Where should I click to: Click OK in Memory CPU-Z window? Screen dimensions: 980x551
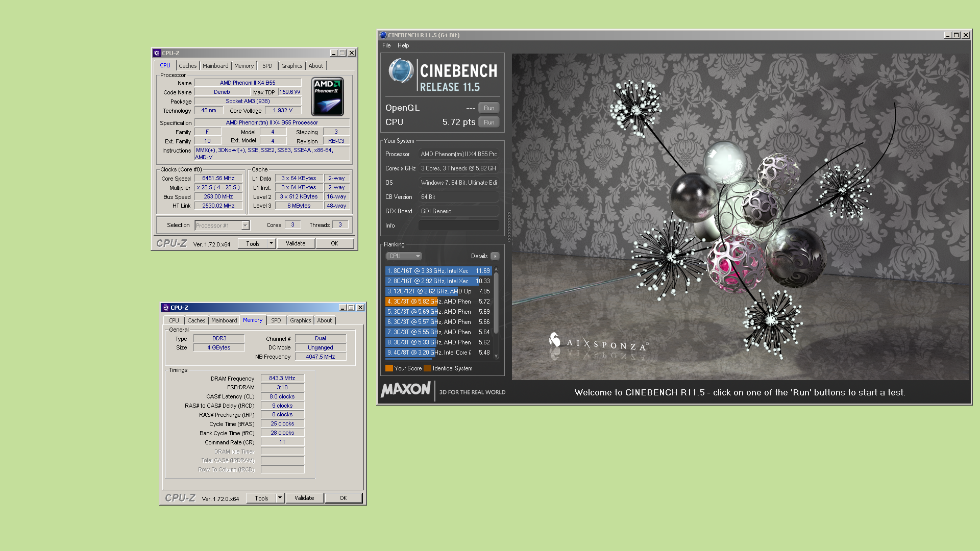tap(343, 498)
